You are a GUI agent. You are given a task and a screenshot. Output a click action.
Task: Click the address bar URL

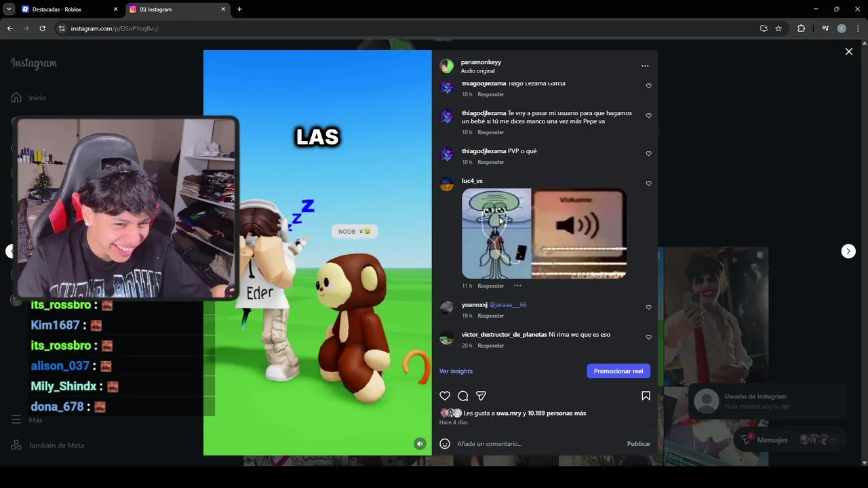115,28
